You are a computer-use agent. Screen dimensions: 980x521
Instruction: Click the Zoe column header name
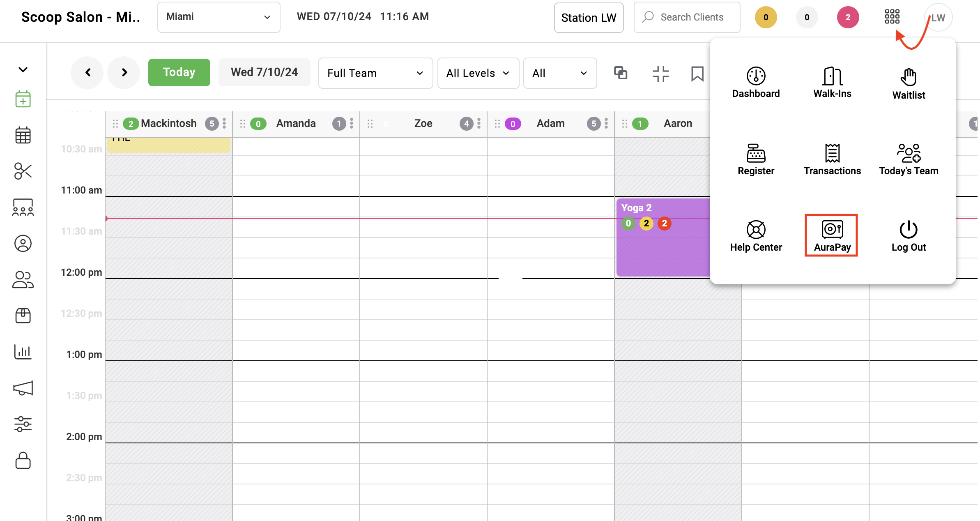point(423,123)
